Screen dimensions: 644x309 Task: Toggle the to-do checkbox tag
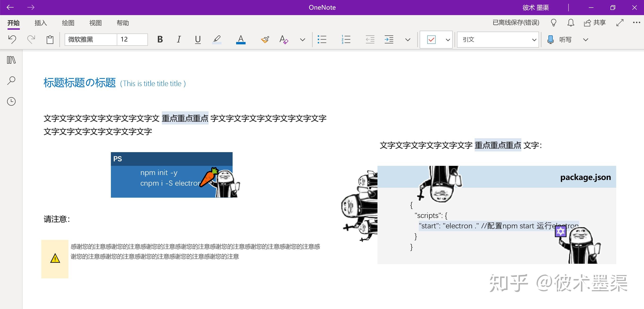(x=431, y=39)
